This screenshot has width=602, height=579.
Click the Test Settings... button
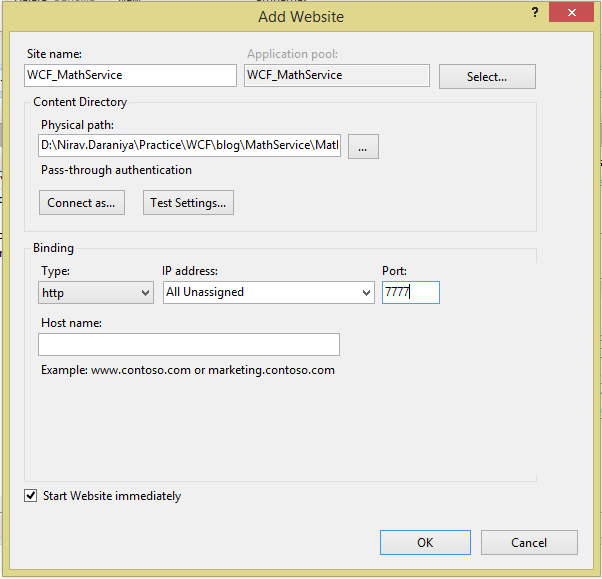[188, 203]
